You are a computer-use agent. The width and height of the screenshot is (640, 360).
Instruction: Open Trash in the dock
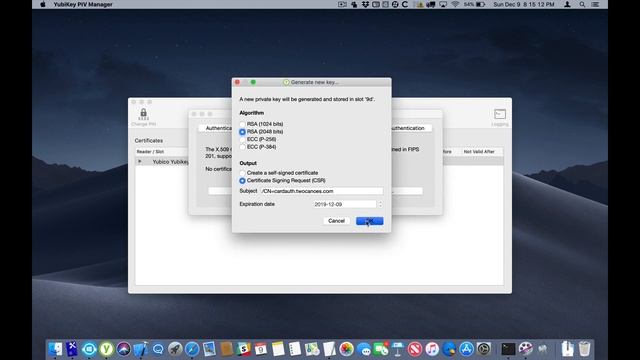584,349
